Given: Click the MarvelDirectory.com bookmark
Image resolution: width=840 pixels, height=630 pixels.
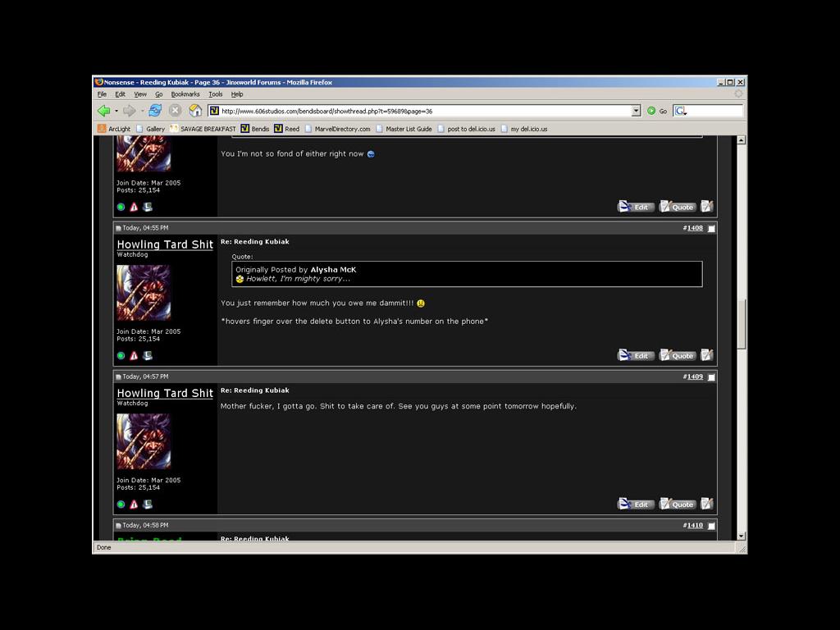Looking at the screenshot, I should click(x=342, y=129).
